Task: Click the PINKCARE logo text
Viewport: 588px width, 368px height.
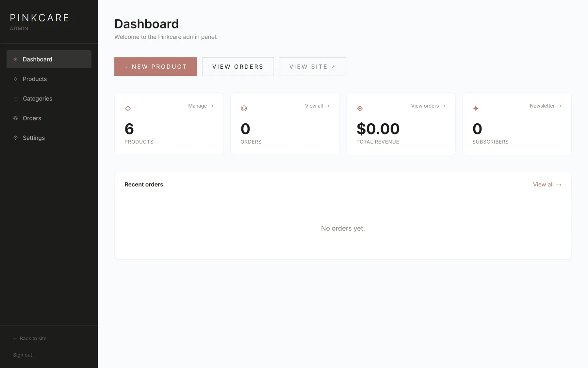Action: coord(40,18)
